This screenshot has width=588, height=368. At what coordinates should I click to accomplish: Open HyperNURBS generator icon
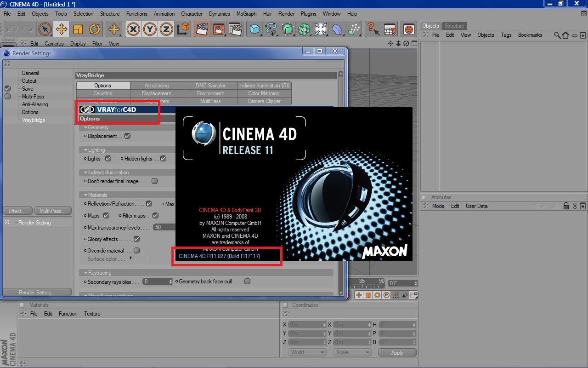[288, 29]
